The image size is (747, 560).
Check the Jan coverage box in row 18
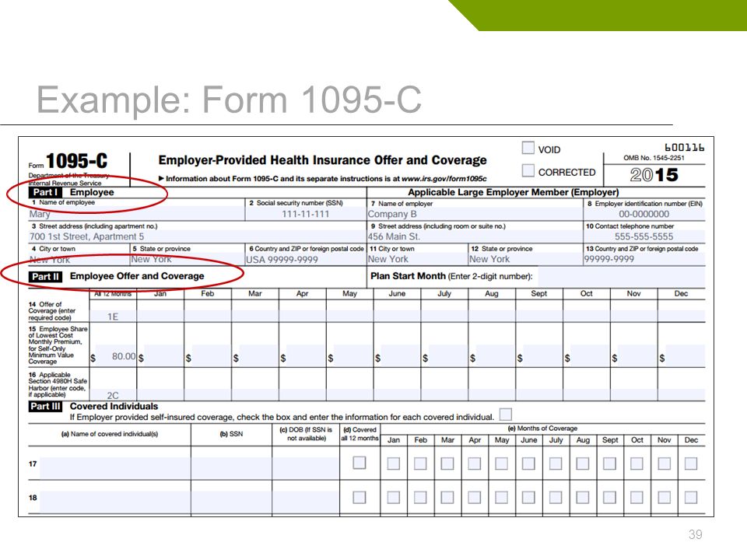click(x=394, y=498)
